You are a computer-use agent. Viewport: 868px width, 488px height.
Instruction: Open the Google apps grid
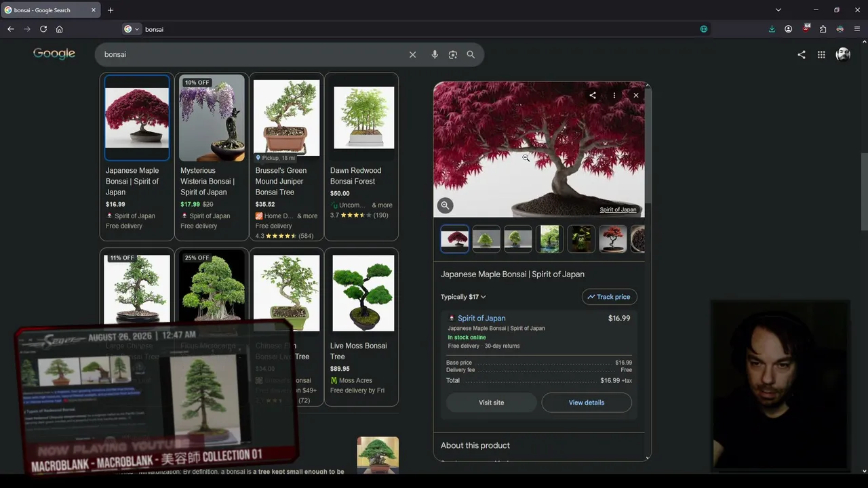pos(821,55)
